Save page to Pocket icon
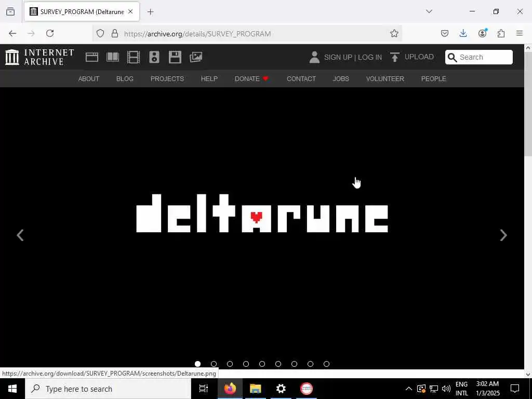The image size is (532, 399). (x=445, y=33)
